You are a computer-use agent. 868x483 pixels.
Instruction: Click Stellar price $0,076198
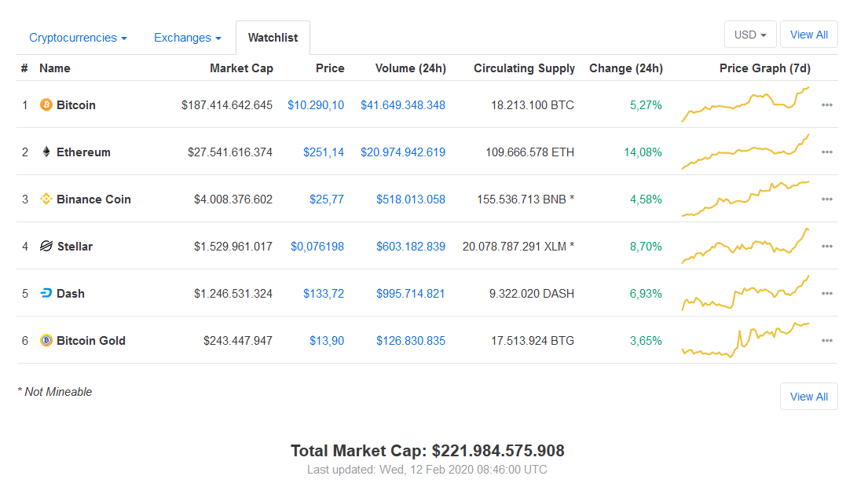(x=317, y=246)
